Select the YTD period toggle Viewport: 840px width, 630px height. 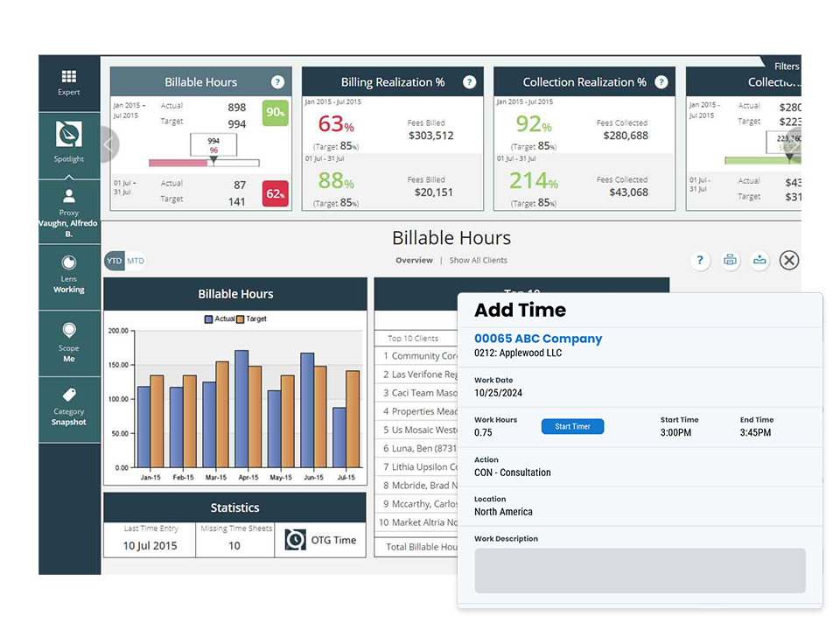click(x=115, y=261)
